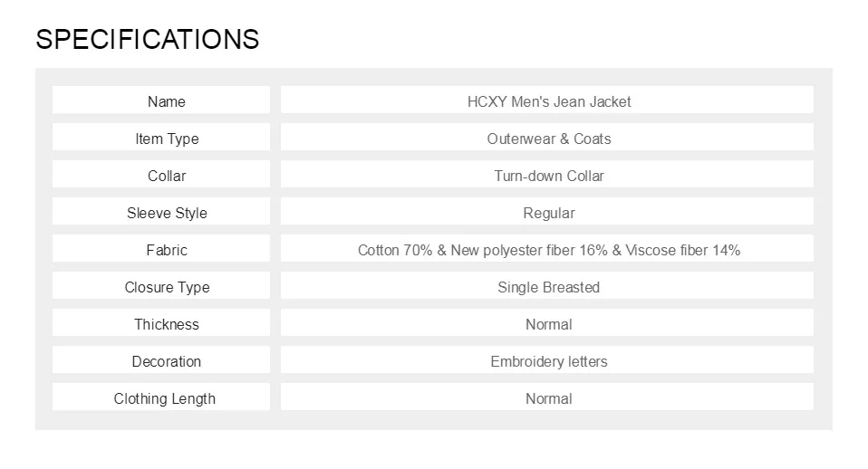Viewport: 868px width, 469px height.
Task: Select the Fabric label cell
Action: (x=161, y=248)
